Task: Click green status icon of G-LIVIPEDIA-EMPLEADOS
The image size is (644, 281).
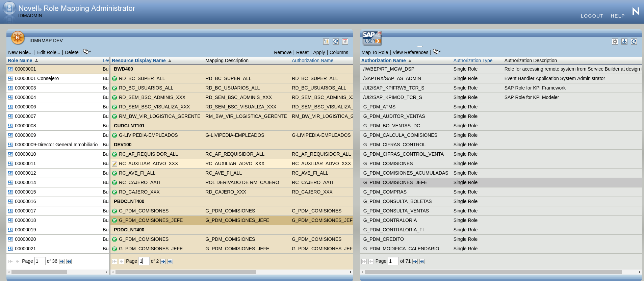Action: coord(114,135)
